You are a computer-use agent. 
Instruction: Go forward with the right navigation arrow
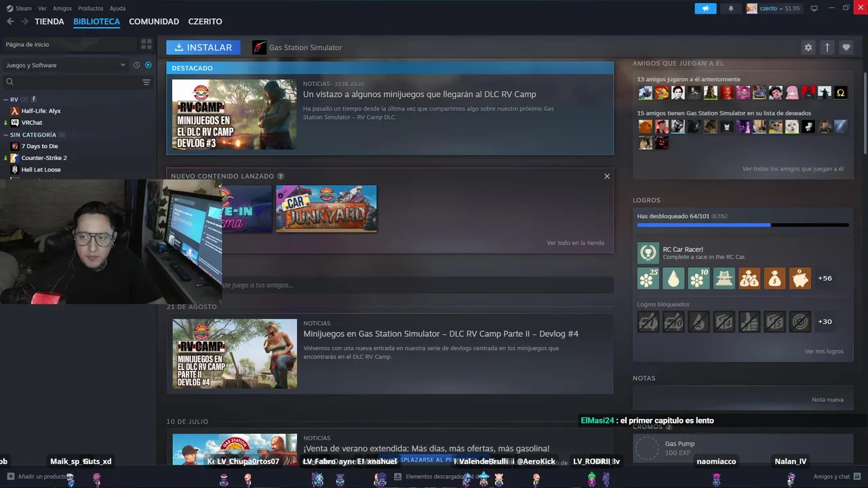24,22
